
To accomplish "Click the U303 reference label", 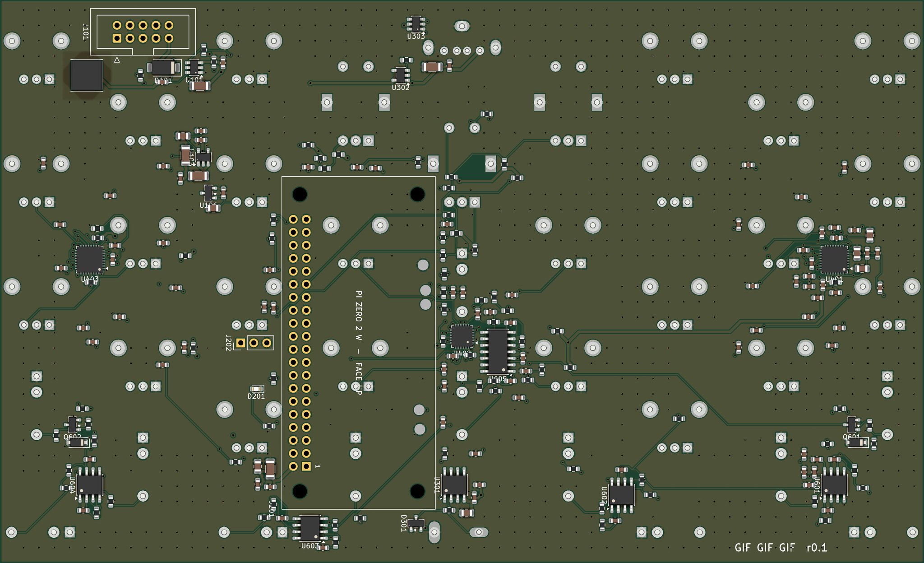I will [x=416, y=37].
